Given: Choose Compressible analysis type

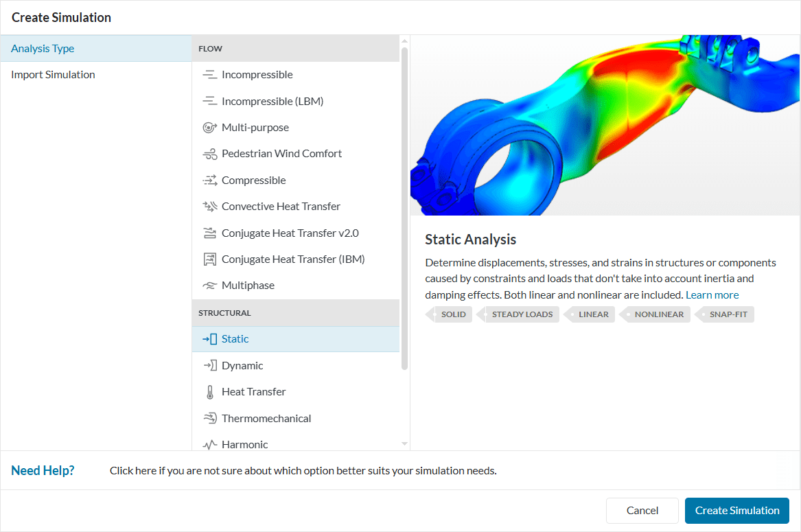Looking at the screenshot, I should (253, 181).
